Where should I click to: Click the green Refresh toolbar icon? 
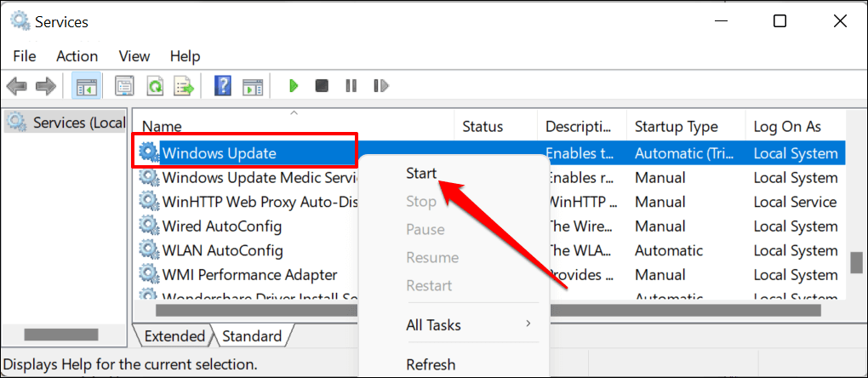coord(155,86)
